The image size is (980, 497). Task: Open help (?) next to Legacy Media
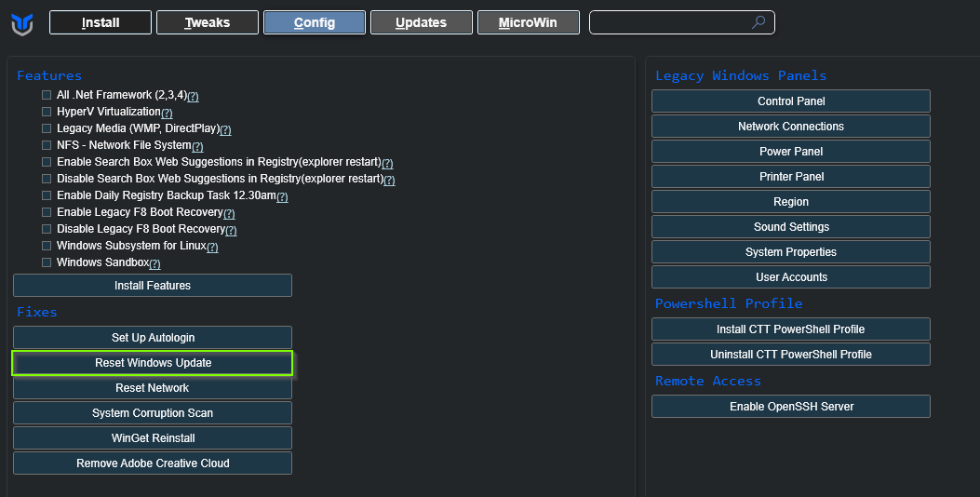225,130
